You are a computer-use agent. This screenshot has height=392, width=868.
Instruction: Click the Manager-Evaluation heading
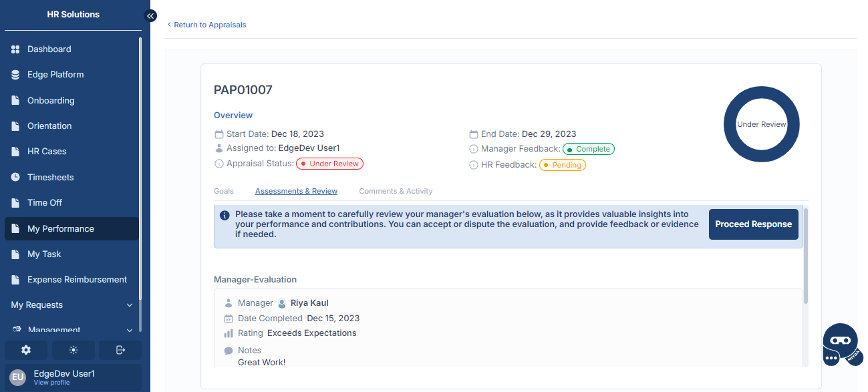(255, 280)
